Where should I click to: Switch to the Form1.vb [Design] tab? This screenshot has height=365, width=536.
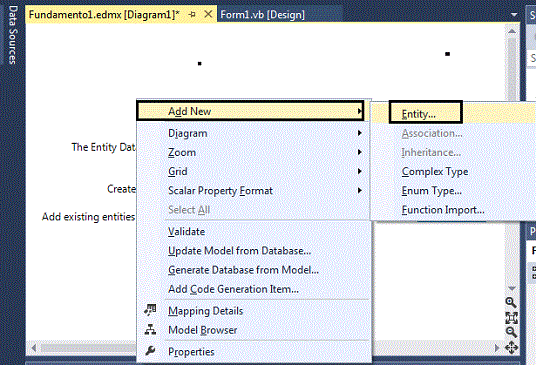point(262,15)
